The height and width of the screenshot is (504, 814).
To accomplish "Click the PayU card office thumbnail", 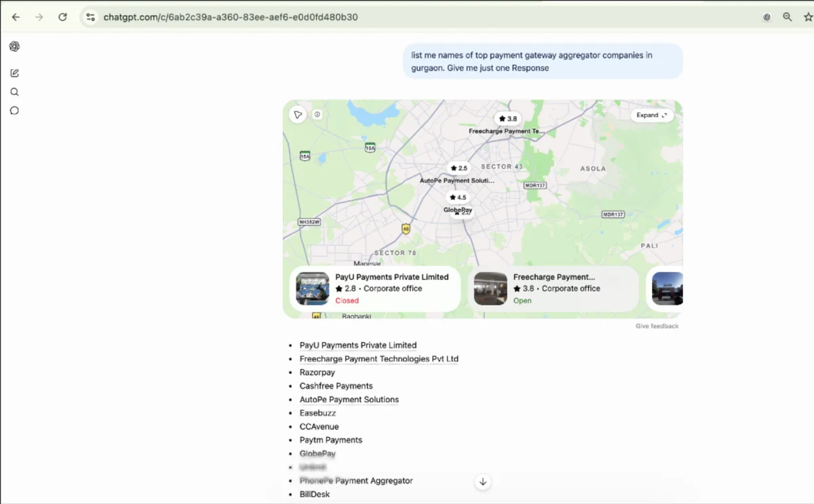I will 313,289.
